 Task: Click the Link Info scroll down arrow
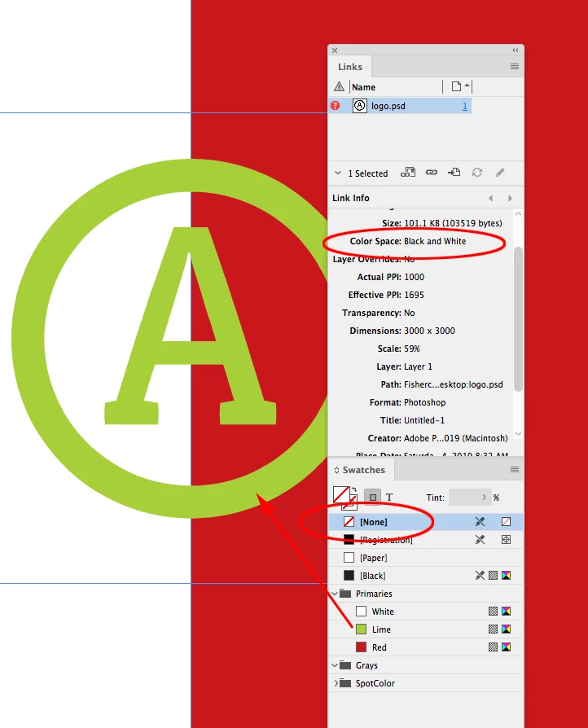click(518, 433)
